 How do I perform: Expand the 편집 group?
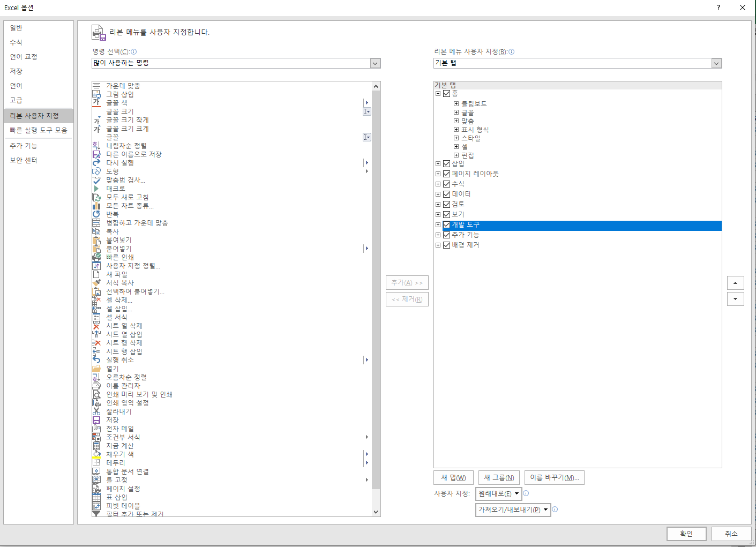pos(456,155)
